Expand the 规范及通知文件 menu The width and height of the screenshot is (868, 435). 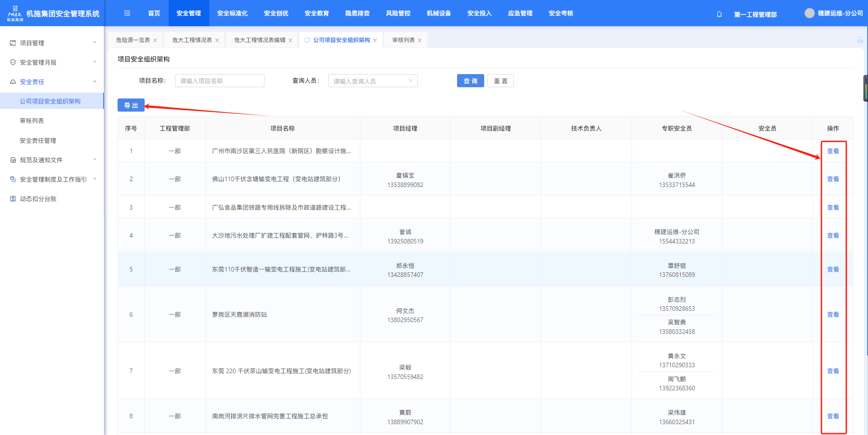click(94, 160)
